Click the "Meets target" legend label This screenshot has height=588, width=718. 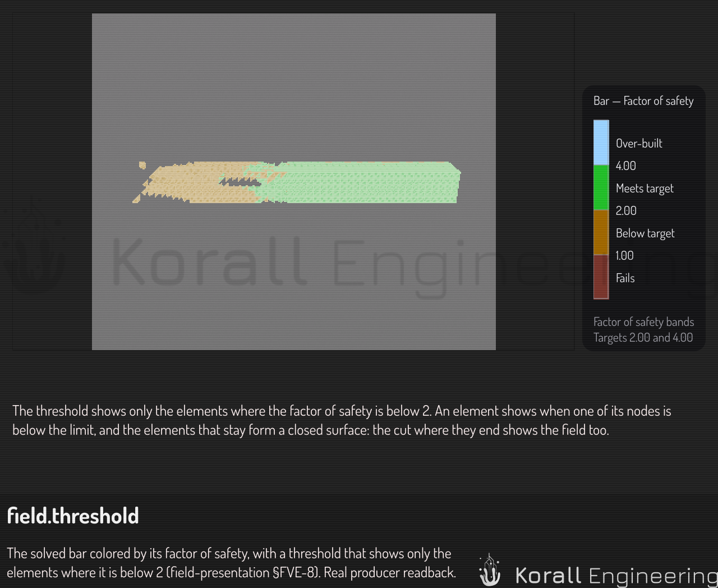coord(645,188)
